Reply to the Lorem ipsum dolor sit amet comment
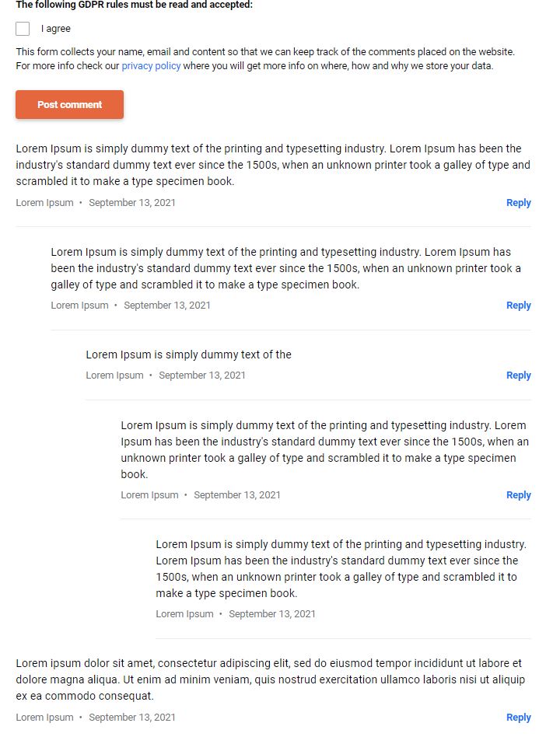560x737 pixels. pyautogui.click(x=518, y=718)
